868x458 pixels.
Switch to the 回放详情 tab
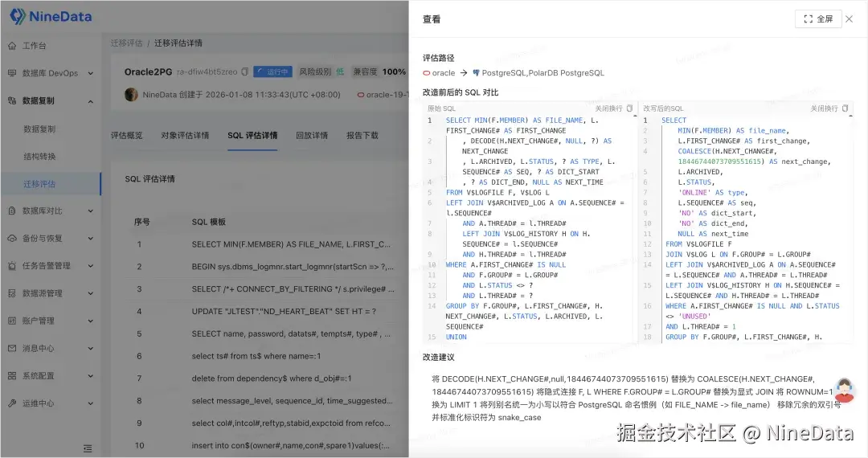click(x=312, y=136)
